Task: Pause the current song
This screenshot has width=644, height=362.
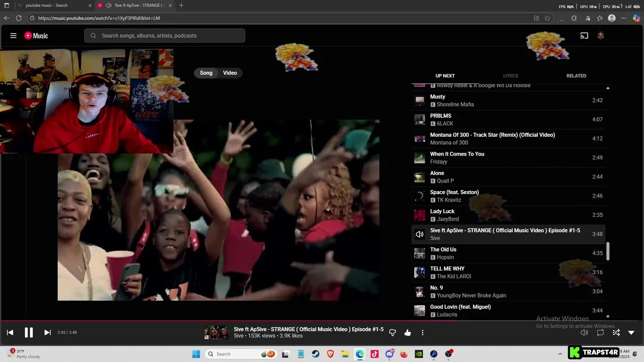Action: (x=29, y=332)
